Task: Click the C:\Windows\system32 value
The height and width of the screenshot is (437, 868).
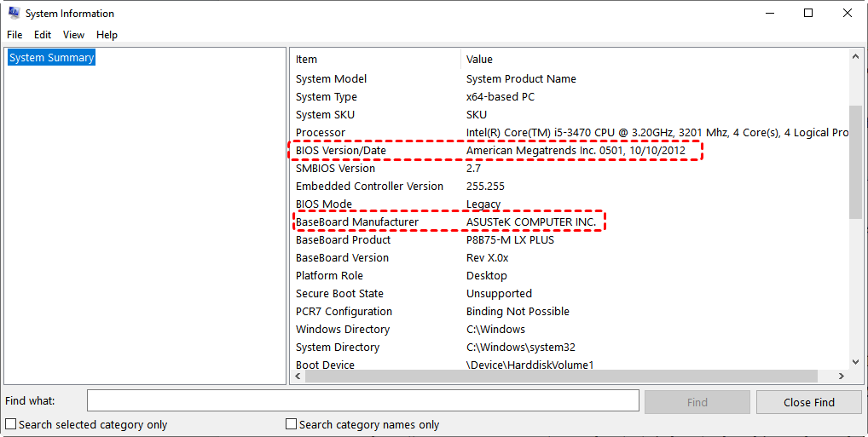Action: click(x=520, y=348)
